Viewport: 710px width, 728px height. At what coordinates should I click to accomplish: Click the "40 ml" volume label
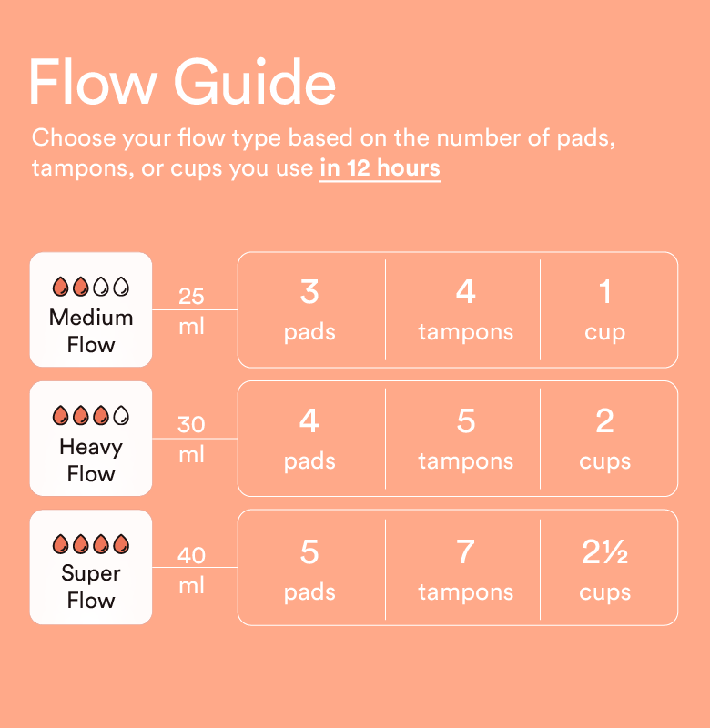(191, 570)
